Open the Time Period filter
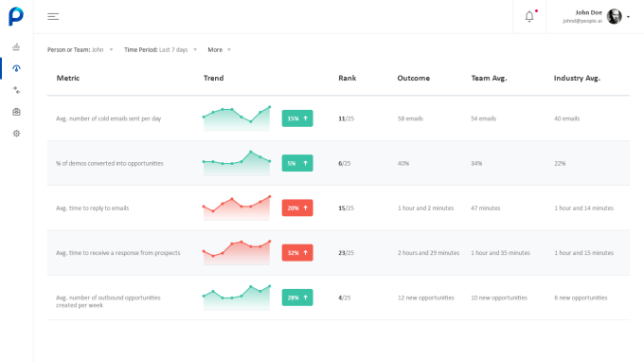644x362 pixels. pos(161,49)
